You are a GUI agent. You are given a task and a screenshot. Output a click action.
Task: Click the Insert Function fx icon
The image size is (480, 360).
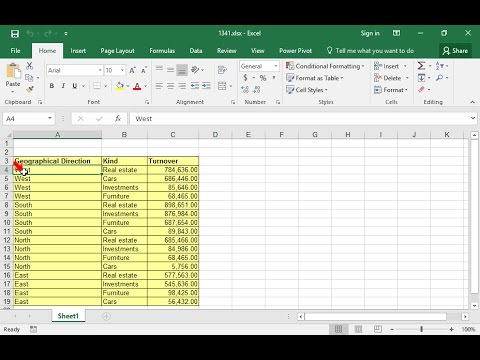[118, 118]
